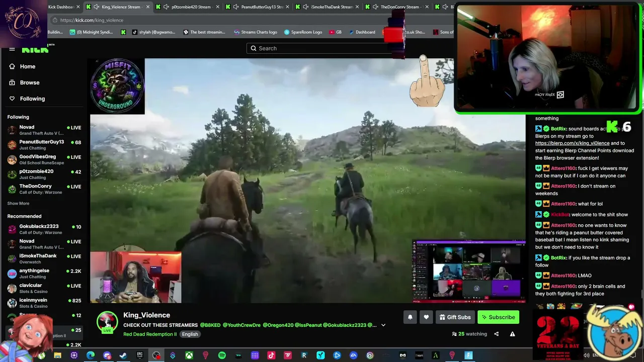
Task: Open the blerp.com/x/king_vi0lence chat link
Action: pyautogui.click(x=572, y=143)
